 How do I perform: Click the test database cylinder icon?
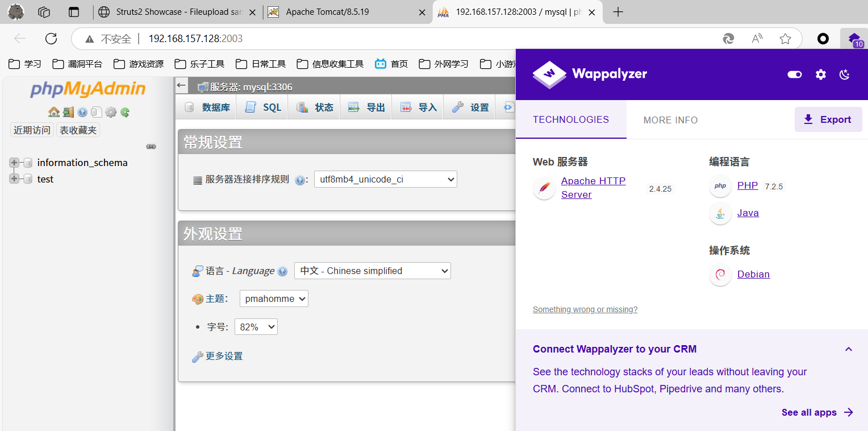click(27, 179)
